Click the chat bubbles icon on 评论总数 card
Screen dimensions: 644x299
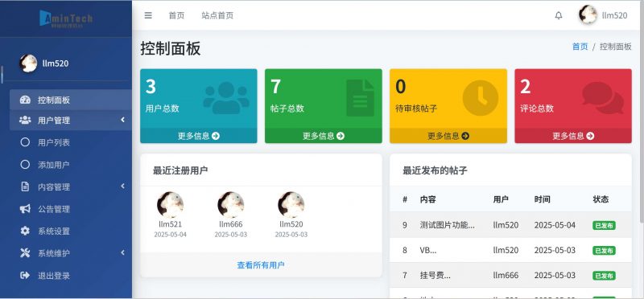tap(603, 98)
